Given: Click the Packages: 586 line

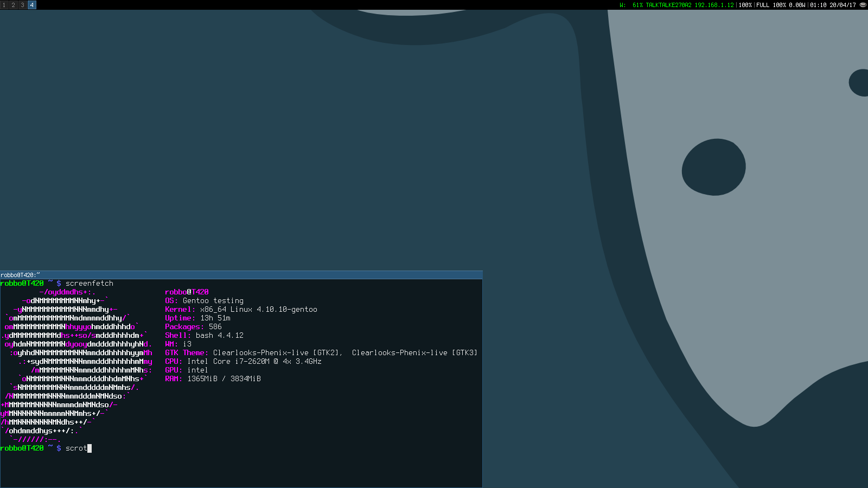Looking at the screenshot, I should (193, 327).
